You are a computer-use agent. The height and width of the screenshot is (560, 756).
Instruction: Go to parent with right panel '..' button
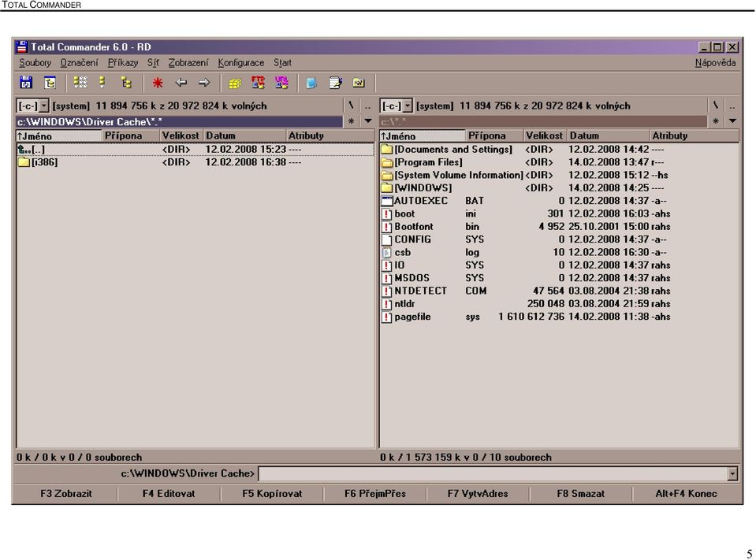tap(732, 106)
